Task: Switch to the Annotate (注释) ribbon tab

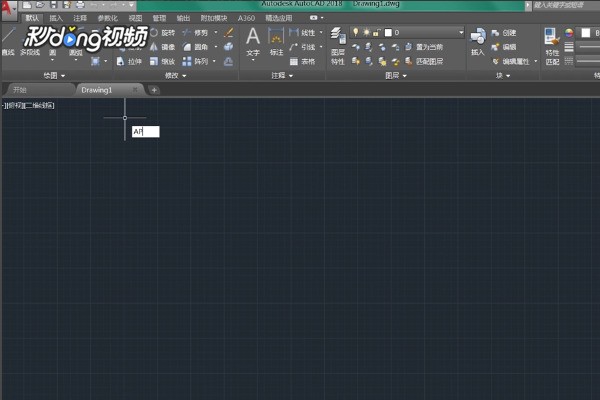Action: tap(80, 18)
